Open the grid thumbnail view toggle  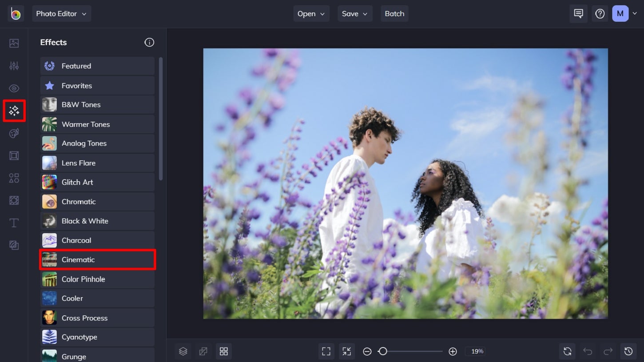point(224,351)
